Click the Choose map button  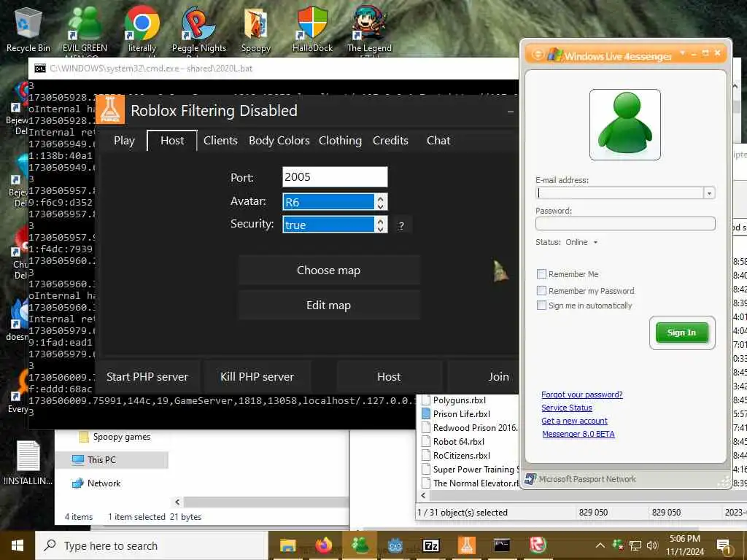[x=329, y=270]
